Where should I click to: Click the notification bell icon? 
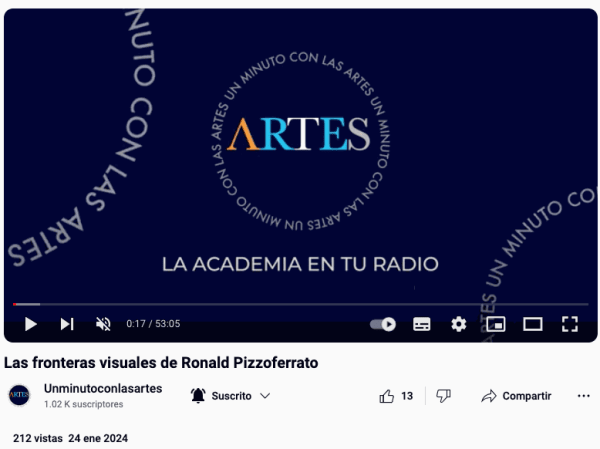pos(198,396)
